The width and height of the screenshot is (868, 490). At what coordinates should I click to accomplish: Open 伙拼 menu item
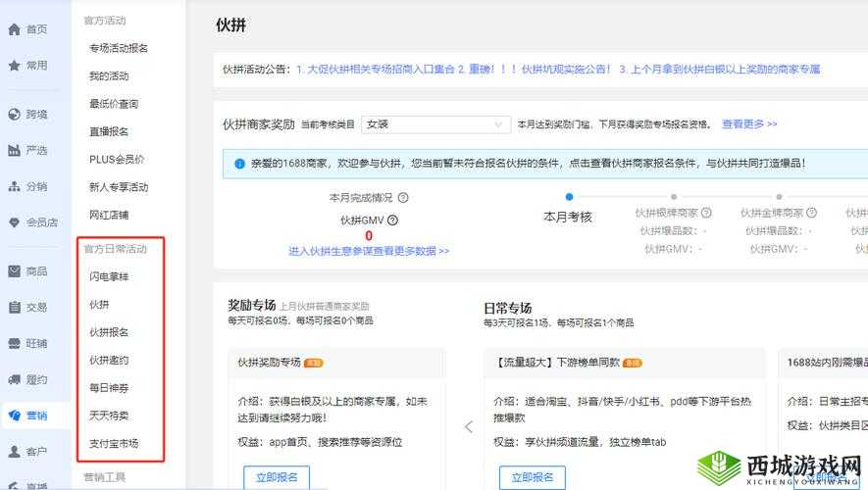99,304
